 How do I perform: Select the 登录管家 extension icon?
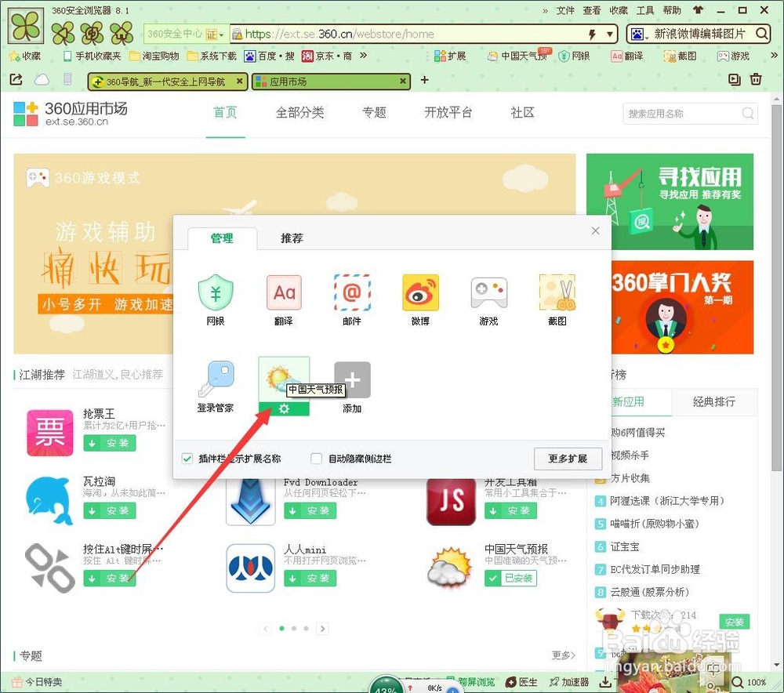click(x=216, y=379)
